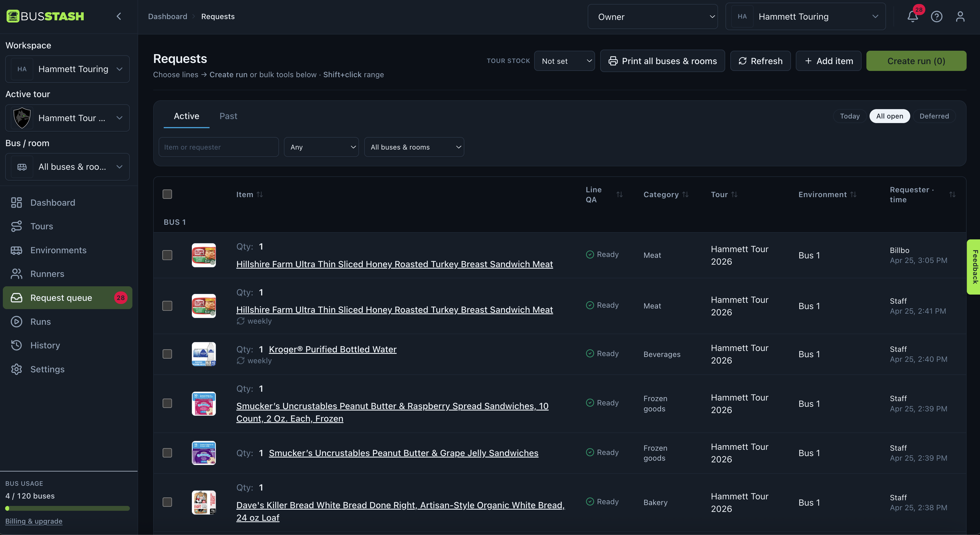Open the notifications bell icon
The height and width of the screenshot is (535, 980).
coord(912,16)
